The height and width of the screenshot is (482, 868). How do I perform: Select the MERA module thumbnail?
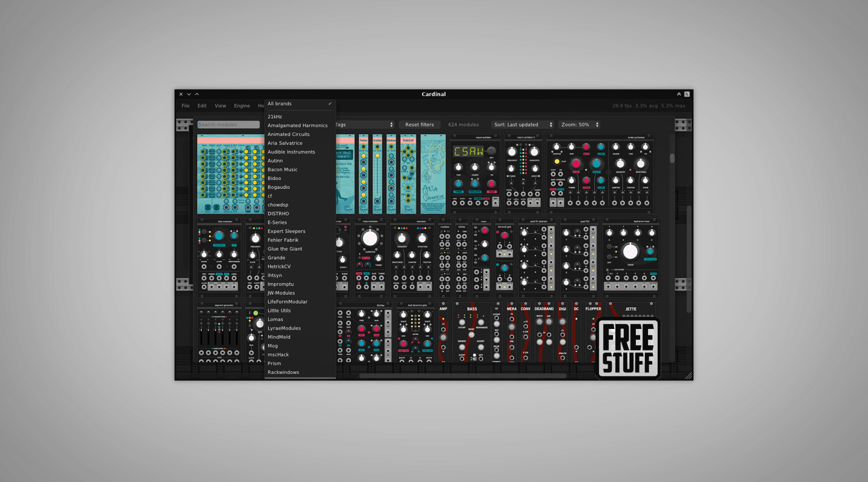pos(512,333)
